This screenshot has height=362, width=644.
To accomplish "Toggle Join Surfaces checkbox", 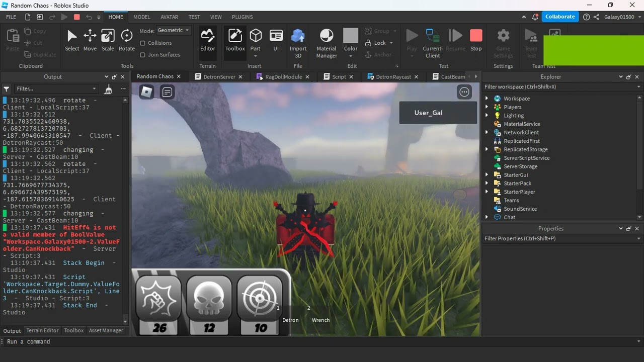I will (143, 55).
